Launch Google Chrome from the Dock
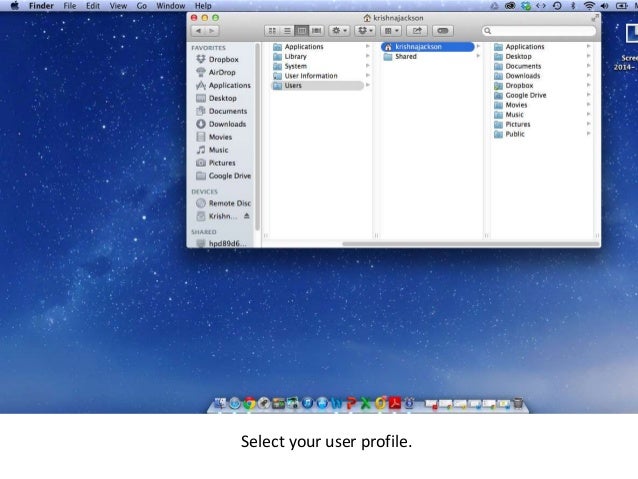Image resolution: width=638 pixels, height=479 pixels. [249, 403]
